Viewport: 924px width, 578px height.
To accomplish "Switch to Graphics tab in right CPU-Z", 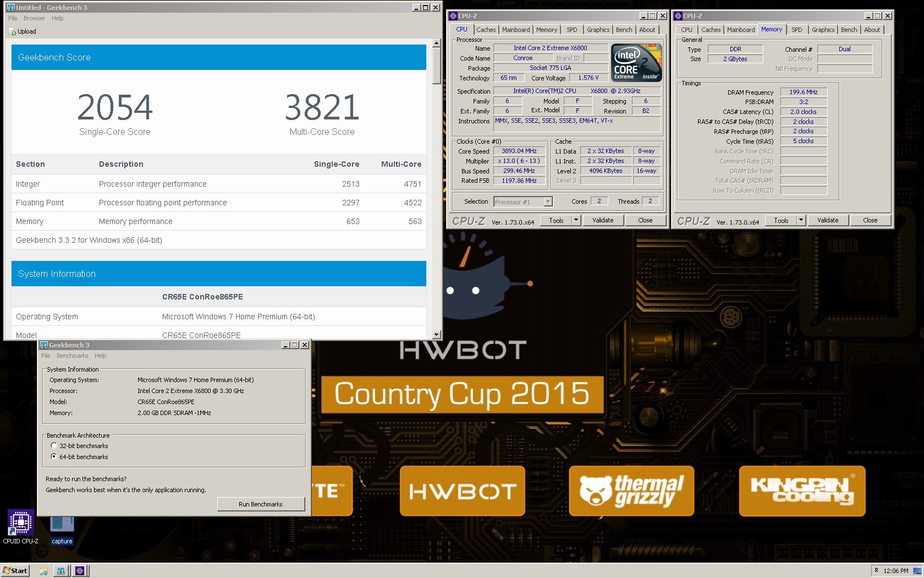I will [x=823, y=30].
